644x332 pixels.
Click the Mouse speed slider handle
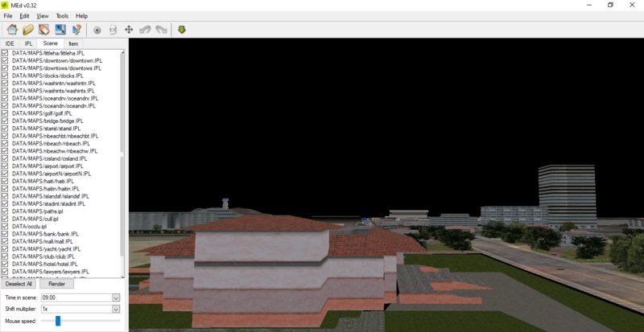click(58, 321)
